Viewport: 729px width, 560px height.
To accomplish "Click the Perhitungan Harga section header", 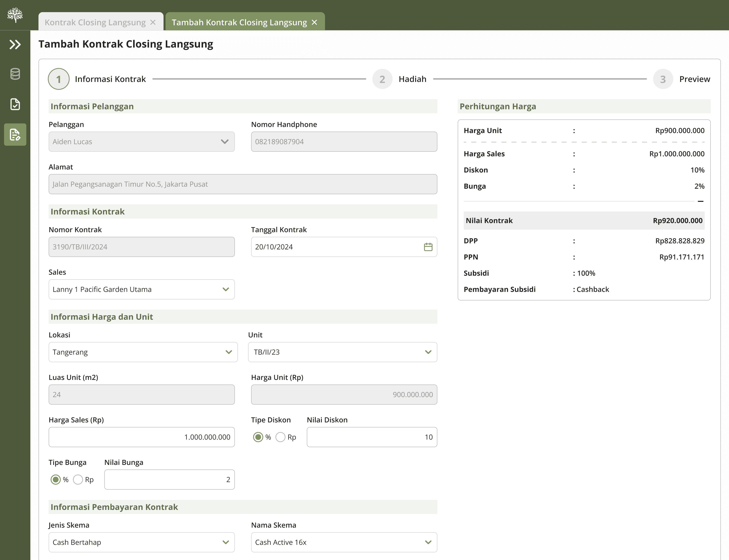I will [x=584, y=106].
